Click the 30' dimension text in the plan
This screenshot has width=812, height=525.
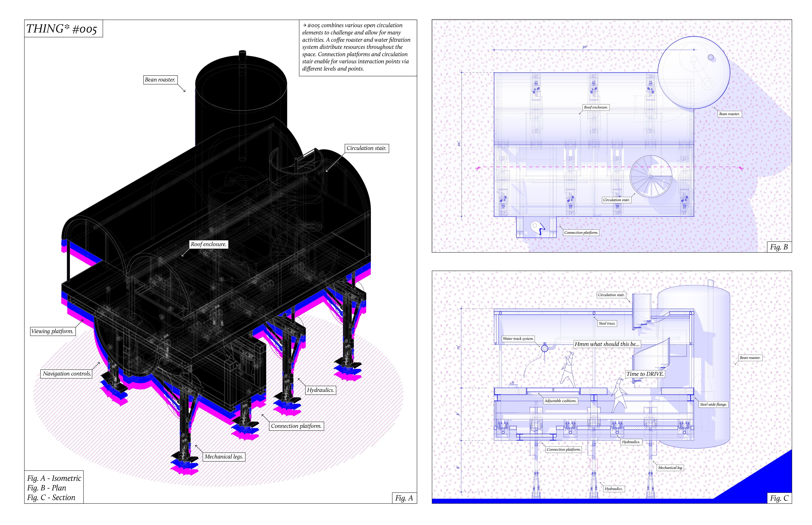[x=585, y=47]
